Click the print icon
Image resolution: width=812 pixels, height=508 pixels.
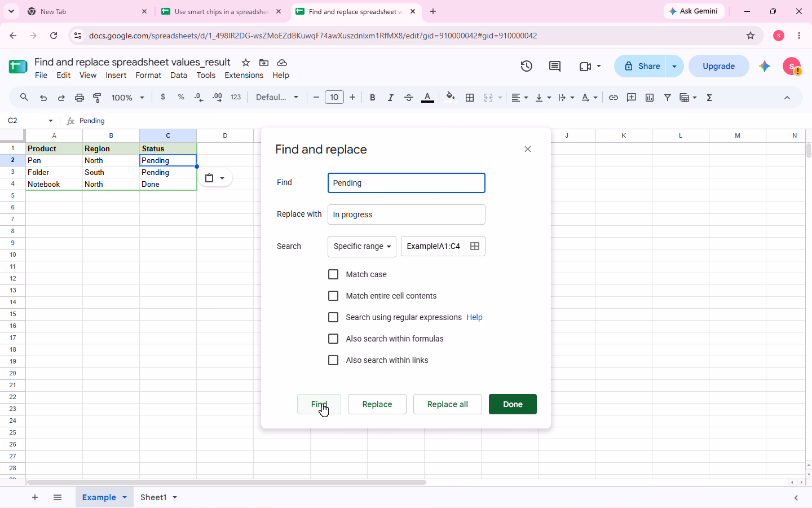click(80, 98)
